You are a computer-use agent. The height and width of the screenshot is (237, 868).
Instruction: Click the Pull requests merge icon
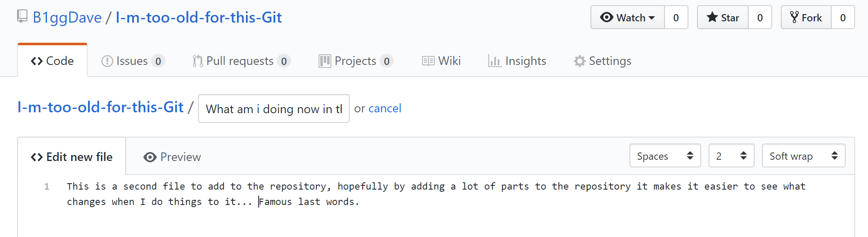tap(197, 61)
